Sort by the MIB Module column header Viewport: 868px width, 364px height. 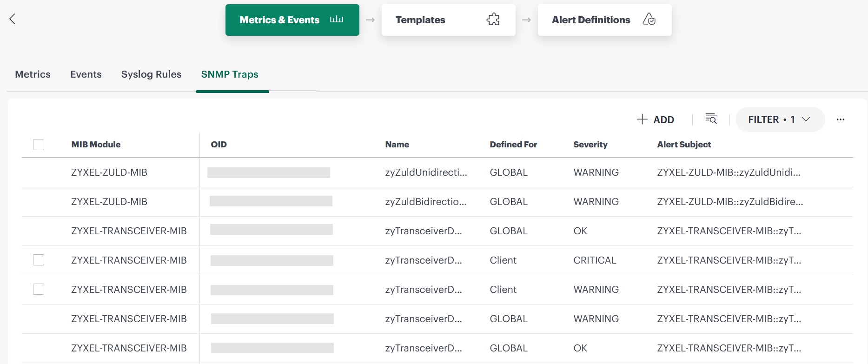tap(96, 145)
